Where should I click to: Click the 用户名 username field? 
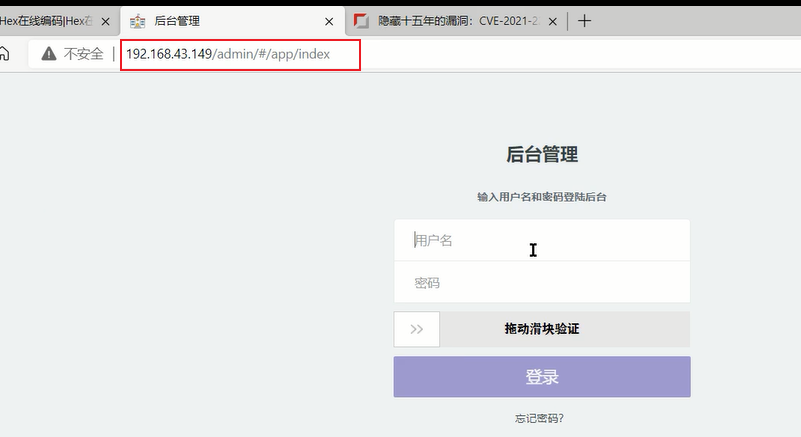(542, 240)
